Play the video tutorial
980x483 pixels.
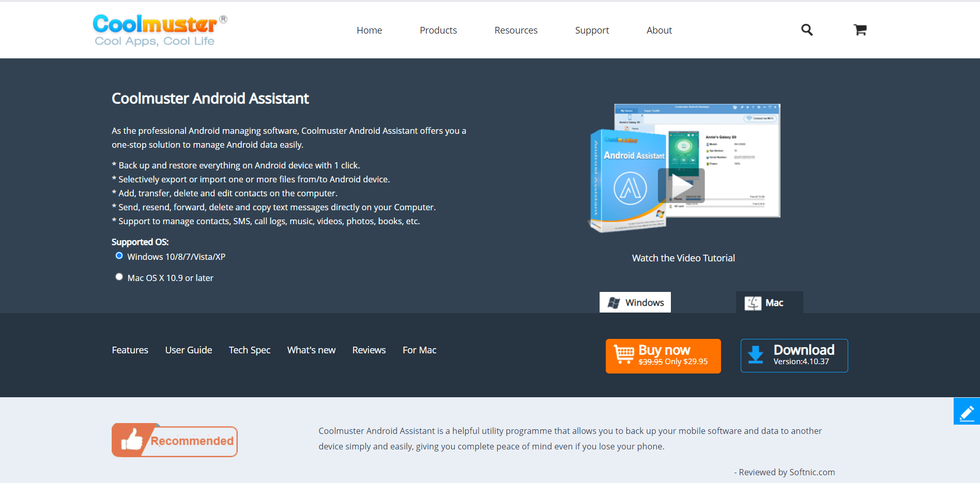681,185
